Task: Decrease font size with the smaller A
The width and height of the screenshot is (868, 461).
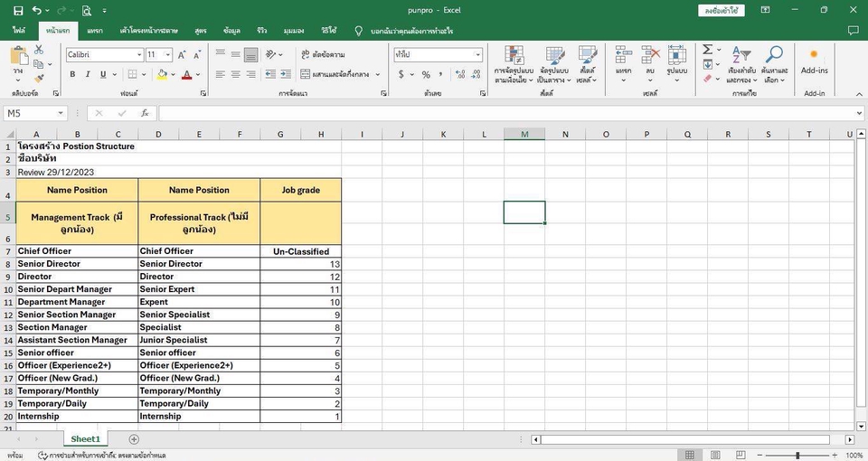Action: pos(196,55)
